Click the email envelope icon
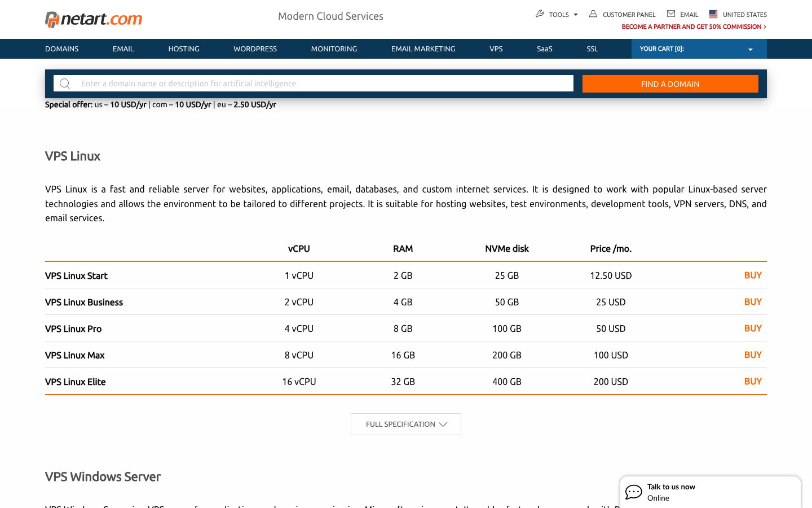Screen dimensions: 812x508 [x=671, y=14]
